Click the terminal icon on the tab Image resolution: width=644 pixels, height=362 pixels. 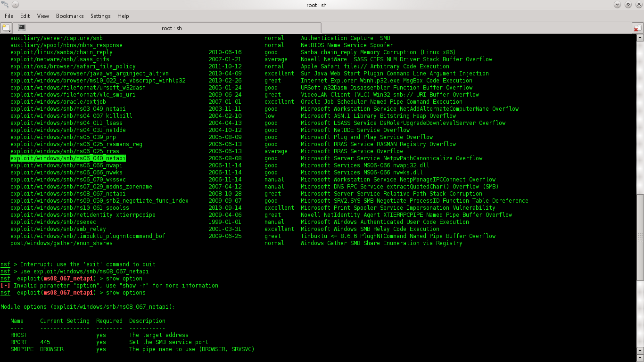(22, 28)
